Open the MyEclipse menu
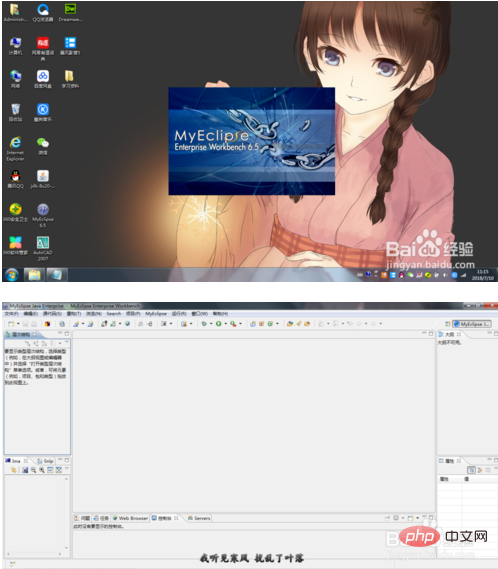The width and height of the screenshot is (498, 569). click(156, 314)
